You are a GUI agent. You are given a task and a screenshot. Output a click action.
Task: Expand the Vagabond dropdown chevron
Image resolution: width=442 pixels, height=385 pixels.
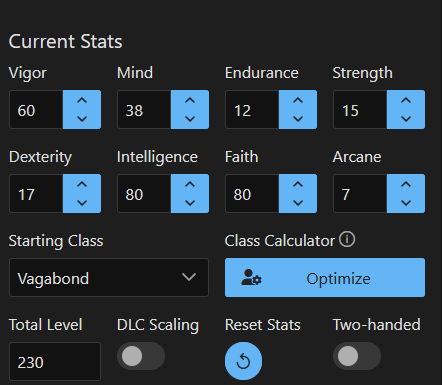pyautogui.click(x=189, y=277)
